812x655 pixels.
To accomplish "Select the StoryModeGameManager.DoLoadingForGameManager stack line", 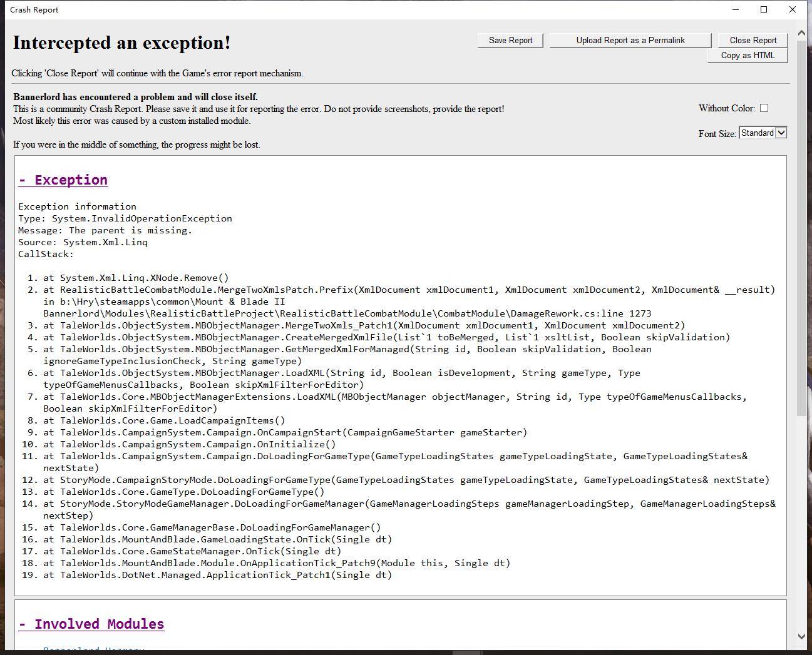I will click(409, 509).
